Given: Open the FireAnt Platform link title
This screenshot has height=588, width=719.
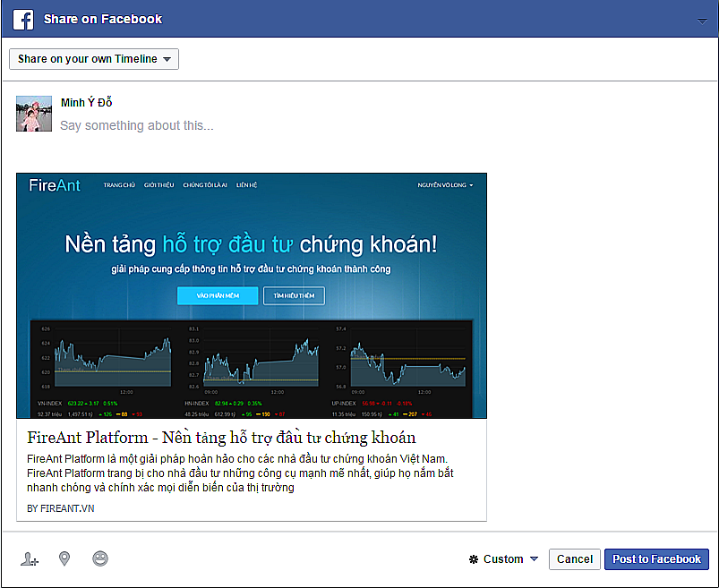Looking at the screenshot, I should 221,438.
